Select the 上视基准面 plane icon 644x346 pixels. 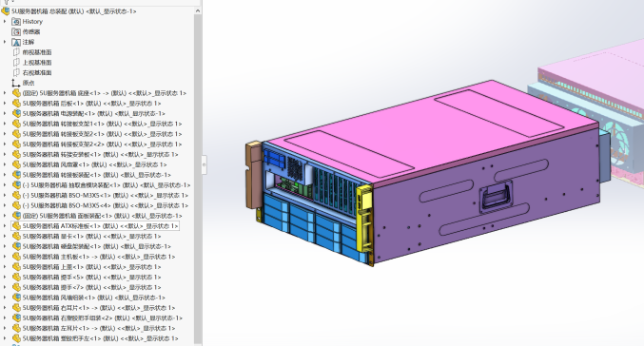16,63
